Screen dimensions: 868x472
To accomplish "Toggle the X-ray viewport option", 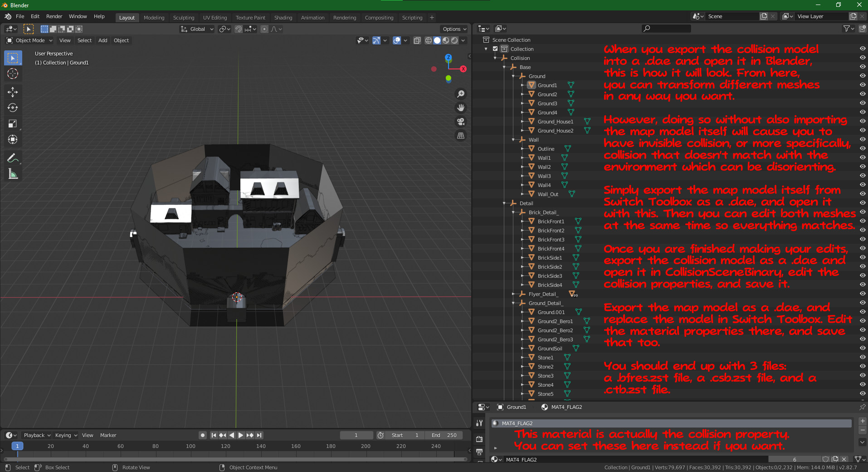I will tap(417, 40).
